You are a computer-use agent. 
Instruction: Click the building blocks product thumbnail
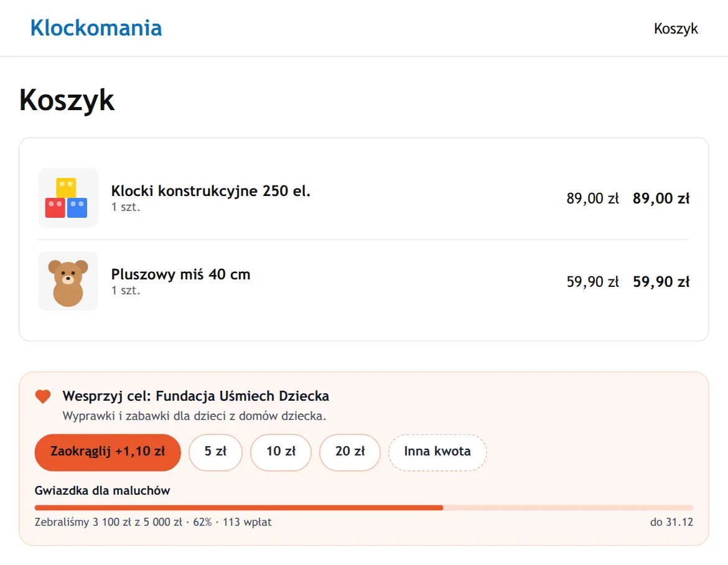click(68, 198)
